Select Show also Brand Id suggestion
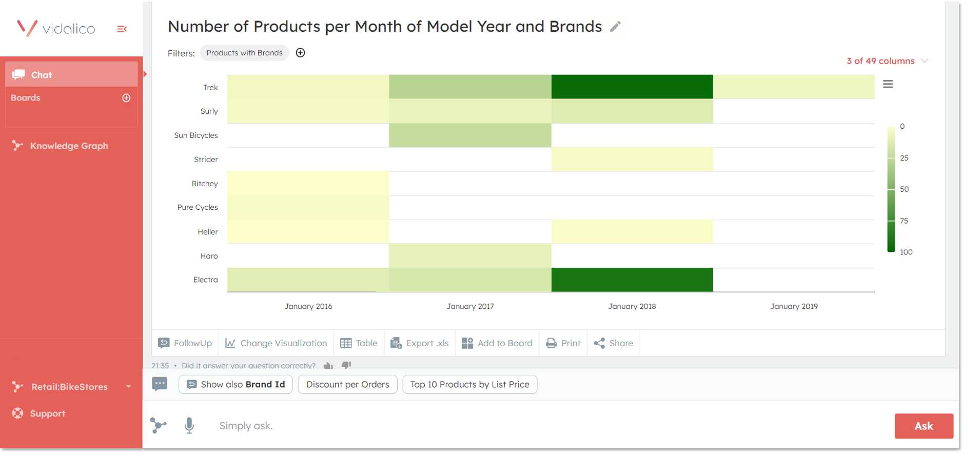 click(236, 385)
